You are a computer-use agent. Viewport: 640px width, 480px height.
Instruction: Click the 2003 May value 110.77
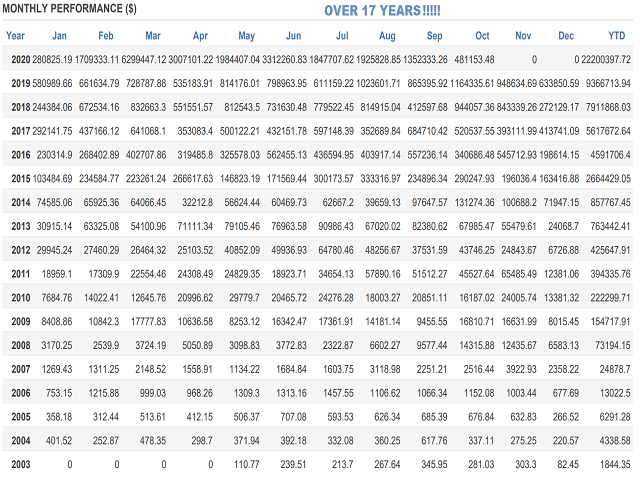(247, 464)
